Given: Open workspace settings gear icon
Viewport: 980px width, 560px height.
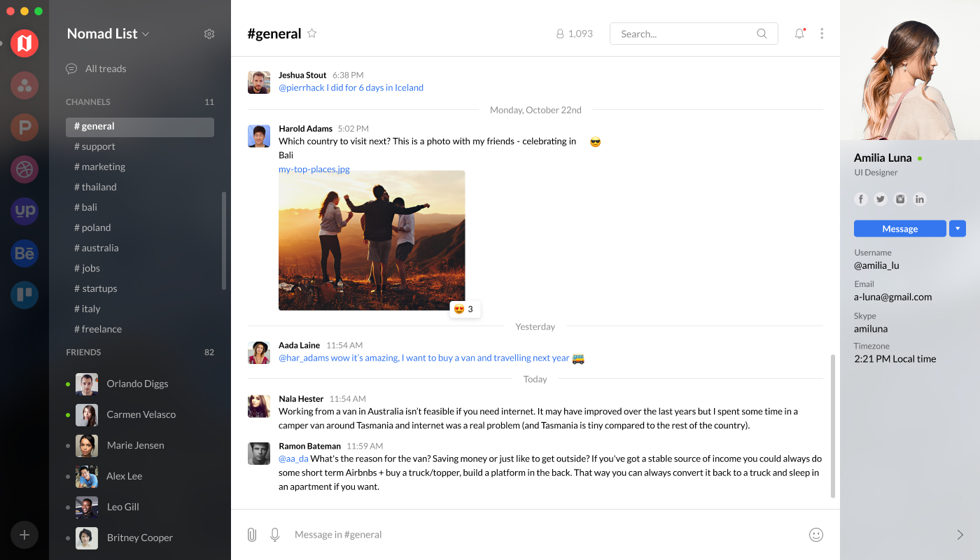Looking at the screenshot, I should [209, 34].
